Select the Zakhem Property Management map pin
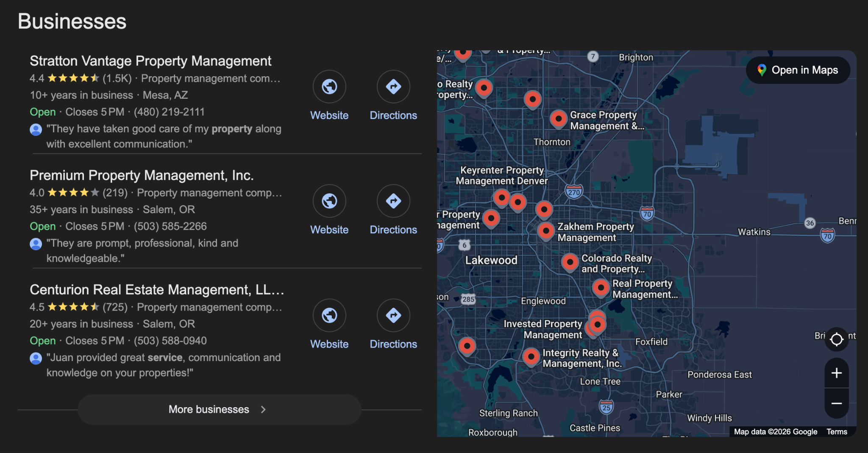Screen dimensions: 868x453 click(546, 231)
